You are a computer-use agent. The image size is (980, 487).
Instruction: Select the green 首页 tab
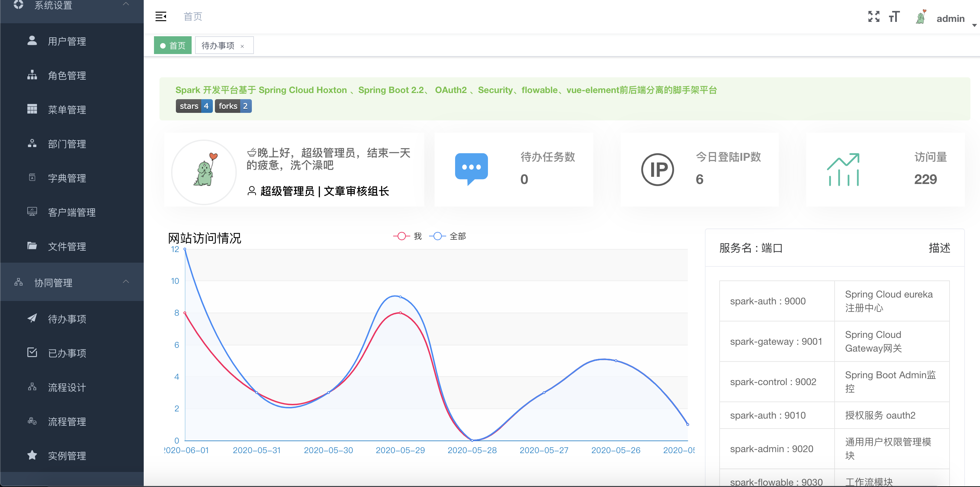(x=173, y=45)
